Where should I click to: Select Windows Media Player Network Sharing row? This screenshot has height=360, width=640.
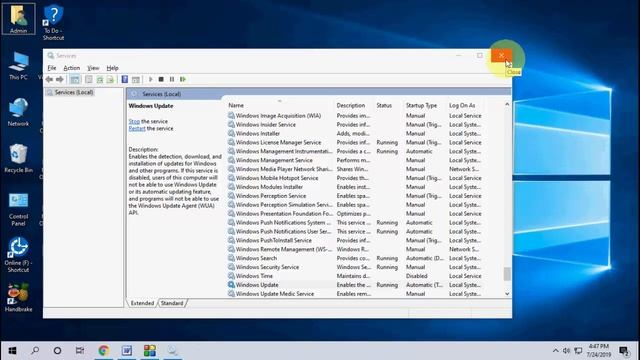pyautogui.click(x=355, y=169)
